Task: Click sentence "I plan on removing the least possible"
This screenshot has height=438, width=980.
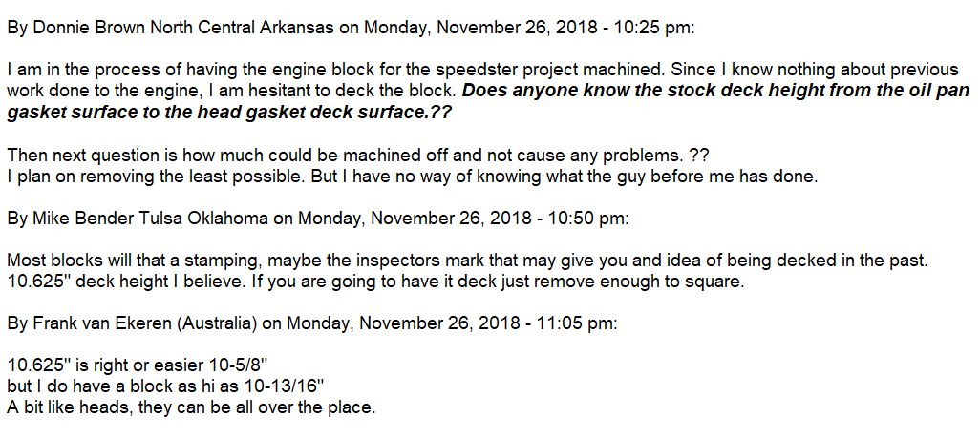Action: click(143, 177)
